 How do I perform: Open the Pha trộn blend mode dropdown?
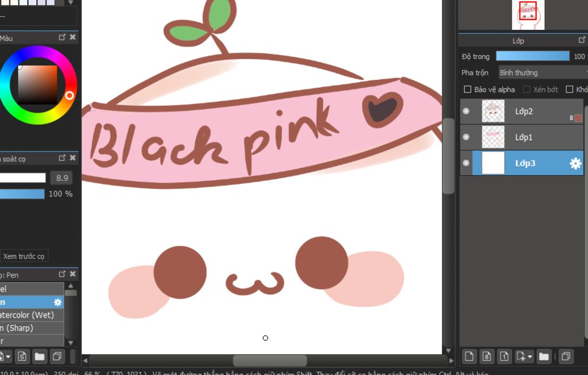tap(543, 72)
